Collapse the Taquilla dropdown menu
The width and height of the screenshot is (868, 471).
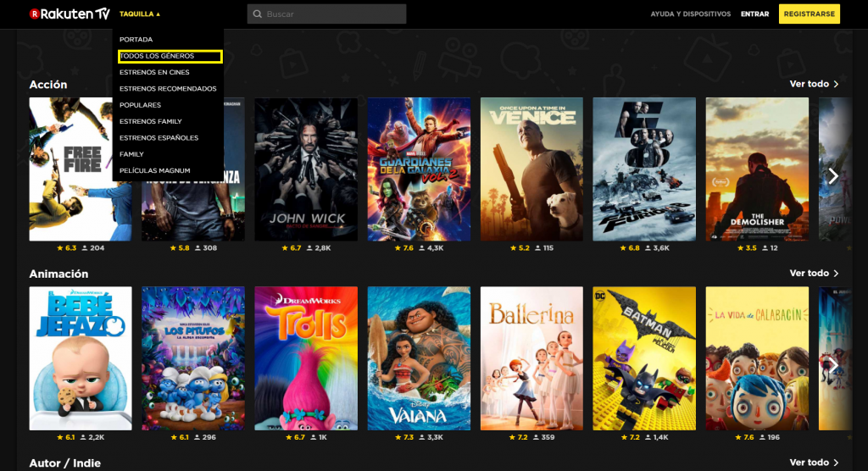click(140, 14)
